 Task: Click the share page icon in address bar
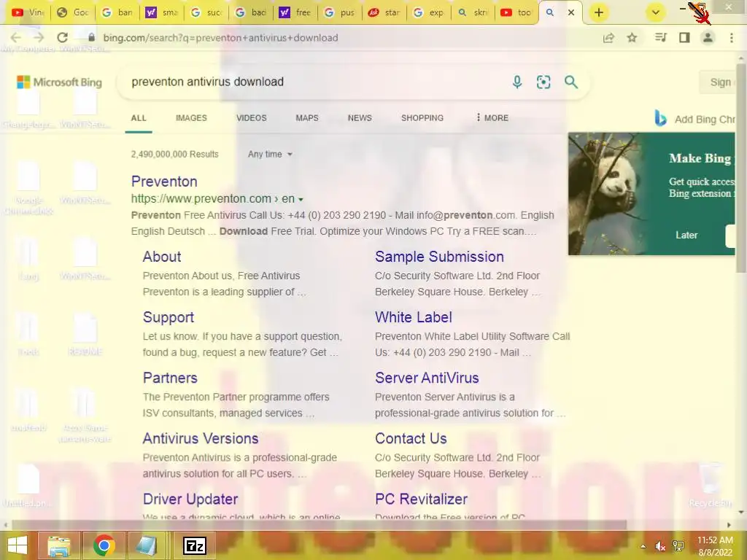[608, 38]
